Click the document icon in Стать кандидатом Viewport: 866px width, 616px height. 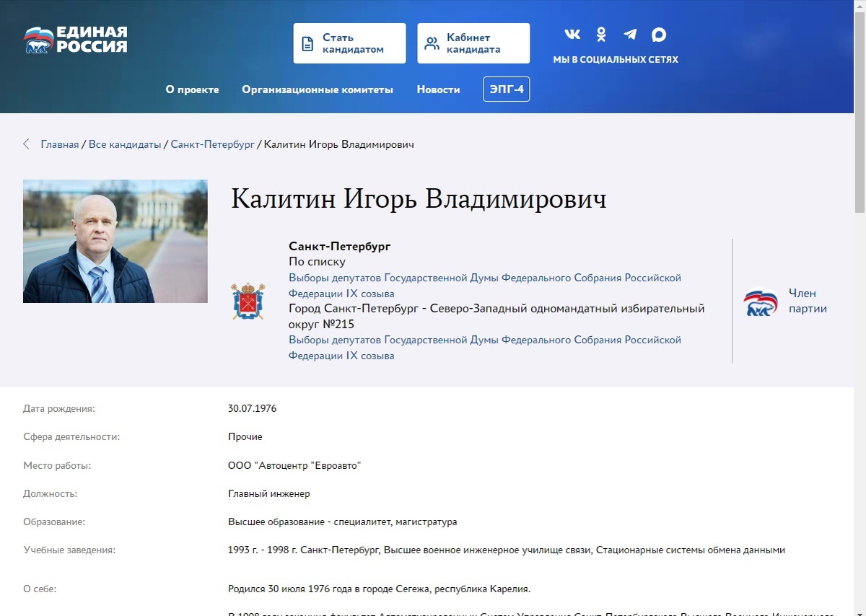point(307,43)
